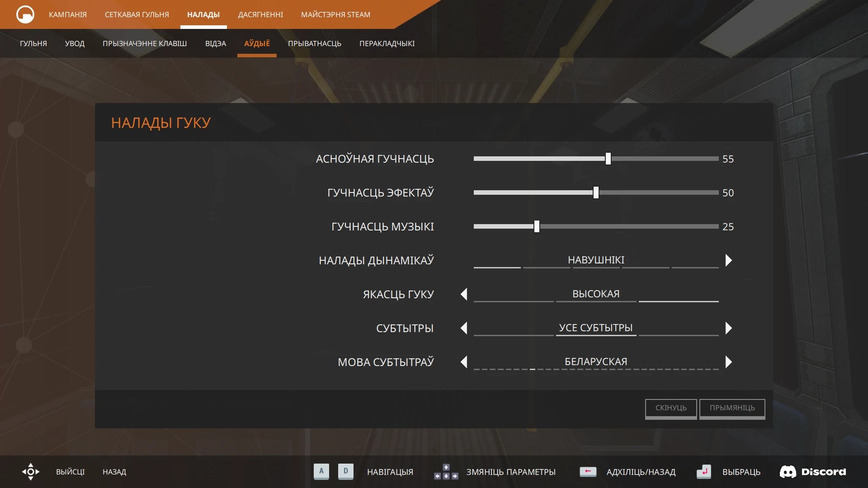Image resolution: width=868 pixels, height=488 pixels.
Task: Click the СКІНУЦЬ reset button
Action: [x=671, y=408]
